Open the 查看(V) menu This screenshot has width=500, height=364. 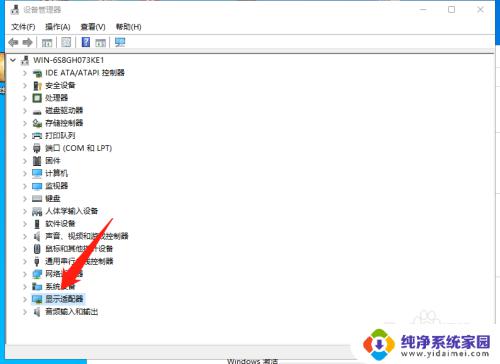[x=93, y=27]
